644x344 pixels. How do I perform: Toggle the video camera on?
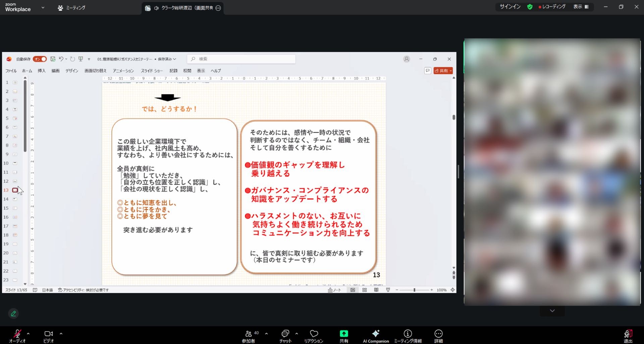click(49, 336)
